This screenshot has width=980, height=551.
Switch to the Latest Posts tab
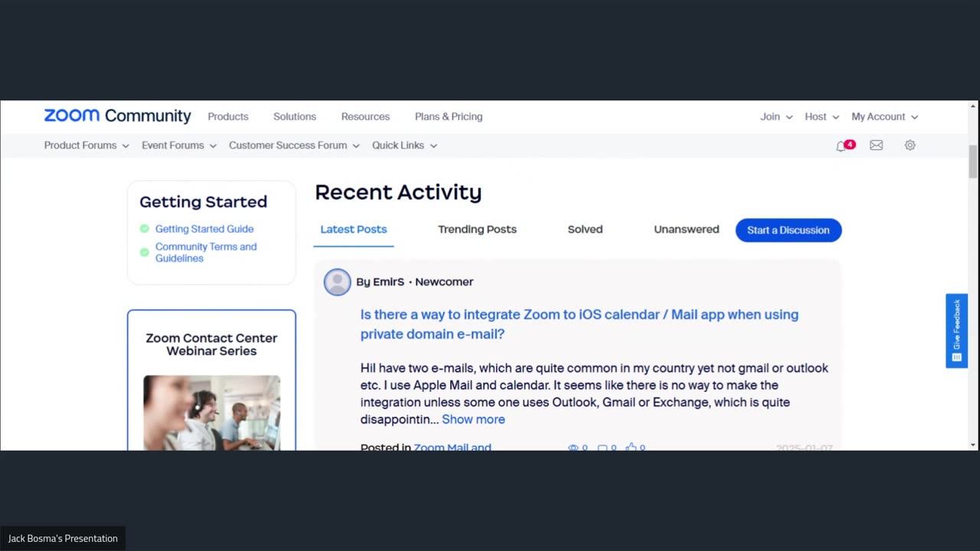click(354, 230)
